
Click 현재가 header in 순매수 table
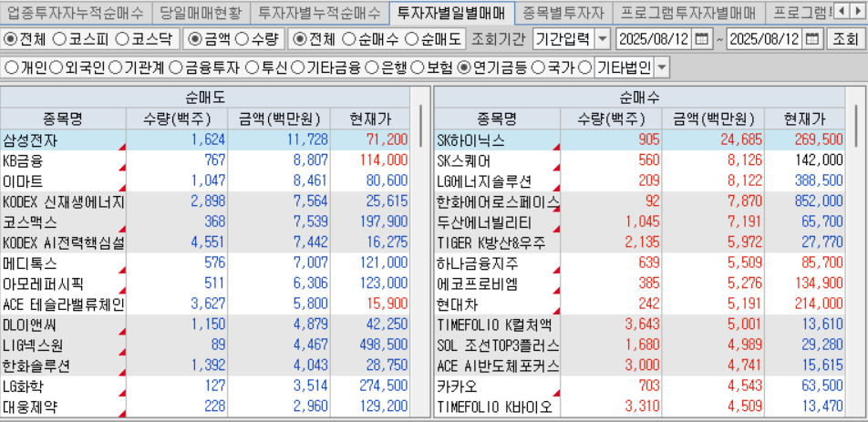tap(805, 118)
